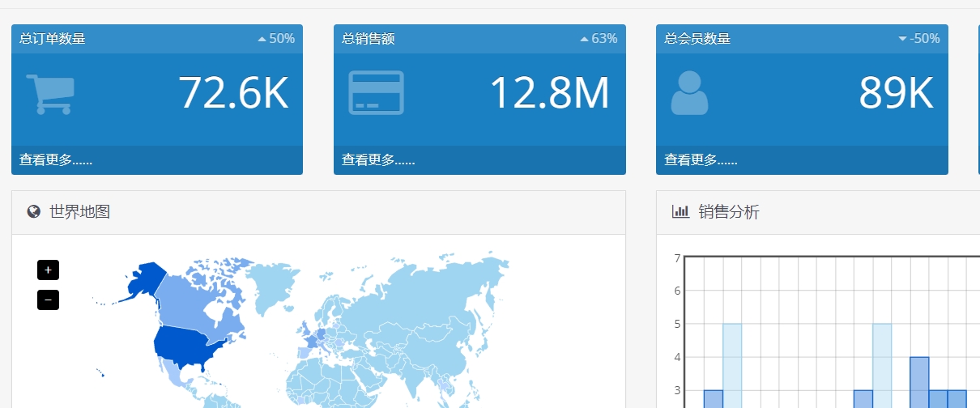The width and height of the screenshot is (980, 408).
Task: Click the 总会员数量 card title
Action: 697,39
